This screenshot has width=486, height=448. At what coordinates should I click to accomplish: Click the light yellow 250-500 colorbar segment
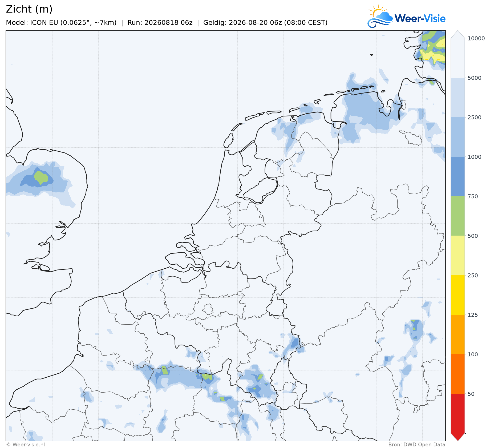(458, 255)
